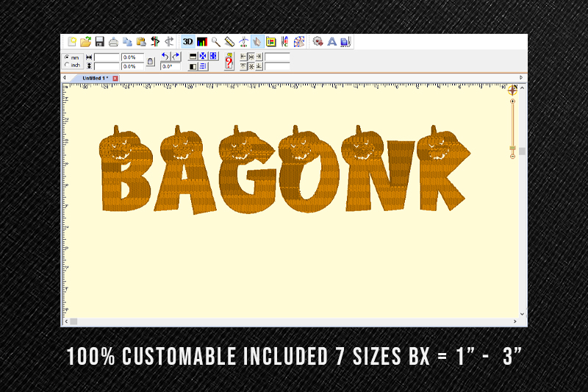Save the design with floppy disk icon

point(99,42)
